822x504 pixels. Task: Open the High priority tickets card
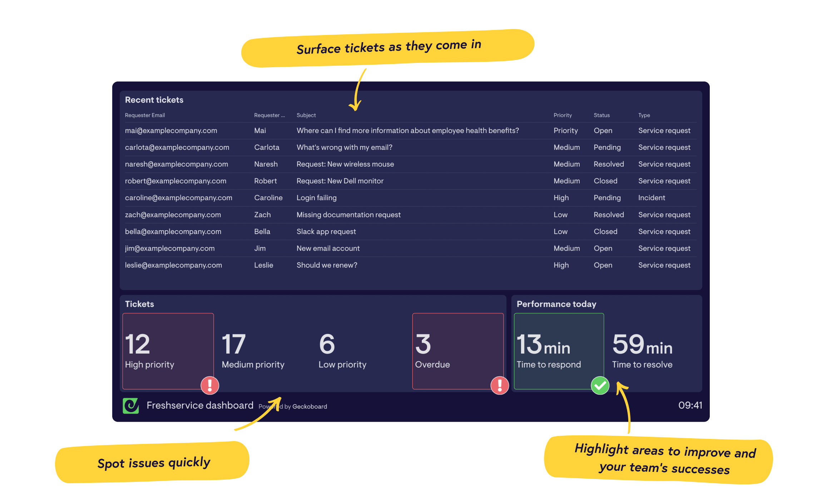click(168, 351)
